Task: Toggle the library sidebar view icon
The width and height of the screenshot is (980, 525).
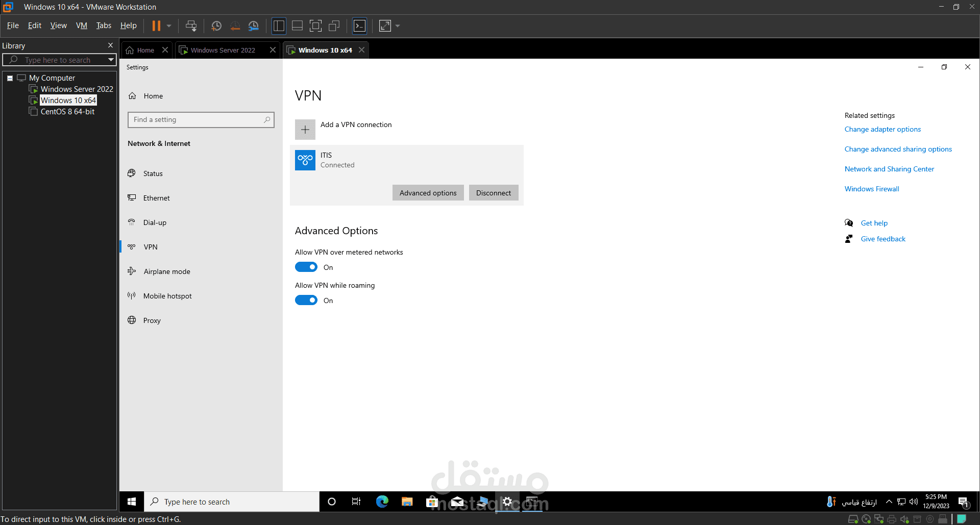Action: [x=279, y=26]
